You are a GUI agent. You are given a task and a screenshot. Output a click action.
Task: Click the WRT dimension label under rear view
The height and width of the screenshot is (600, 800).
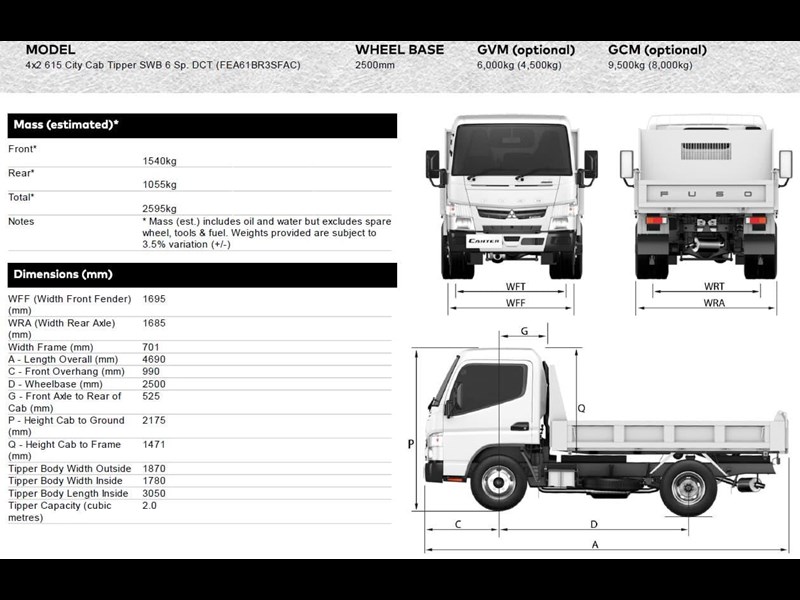coord(714,286)
